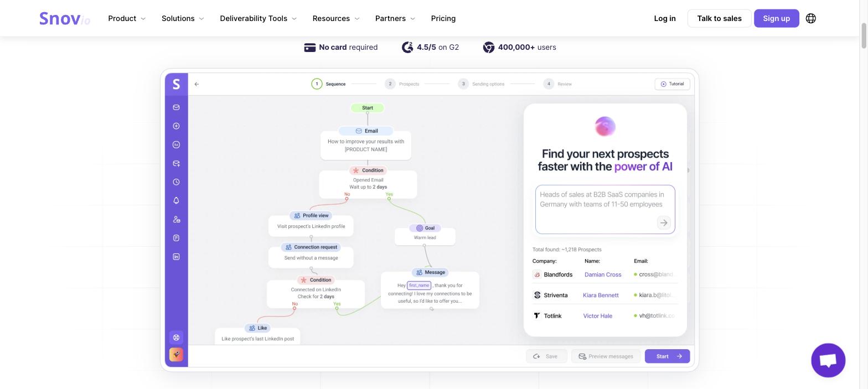The width and height of the screenshot is (868, 389).
Task: Select the Profile view node
Action: (x=311, y=222)
